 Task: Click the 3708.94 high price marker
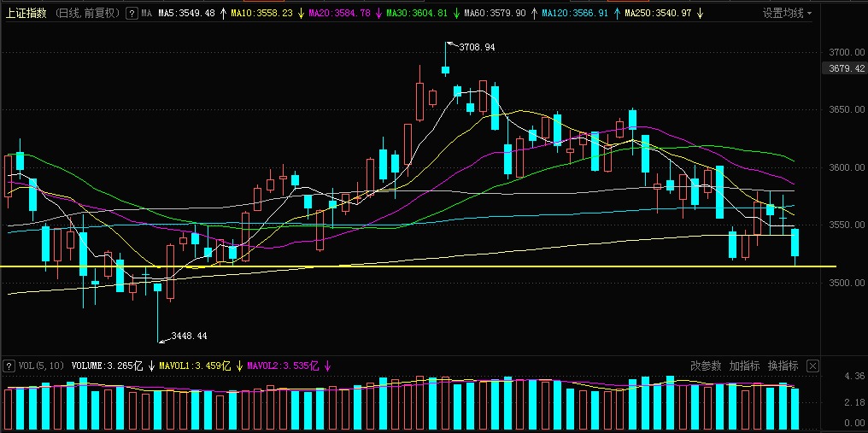click(477, 48)
